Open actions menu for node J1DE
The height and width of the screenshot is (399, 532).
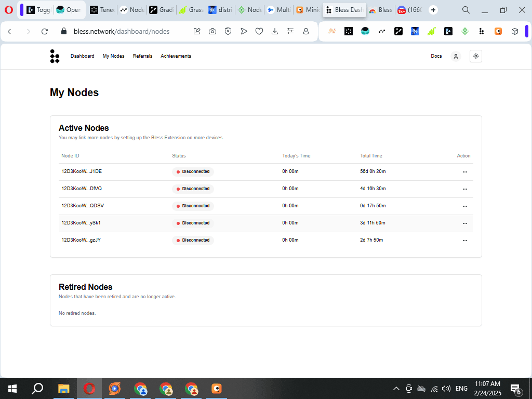tap(464, 172)
